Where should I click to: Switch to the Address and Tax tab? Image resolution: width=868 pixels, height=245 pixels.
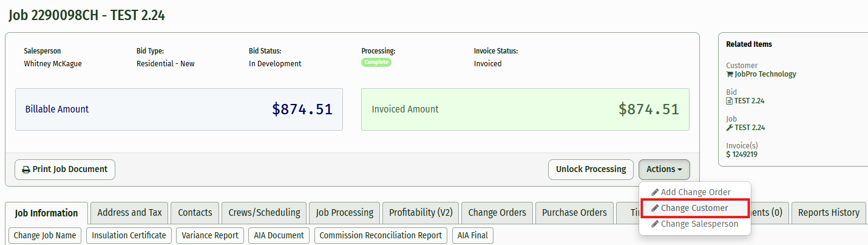tap(130, 213)
